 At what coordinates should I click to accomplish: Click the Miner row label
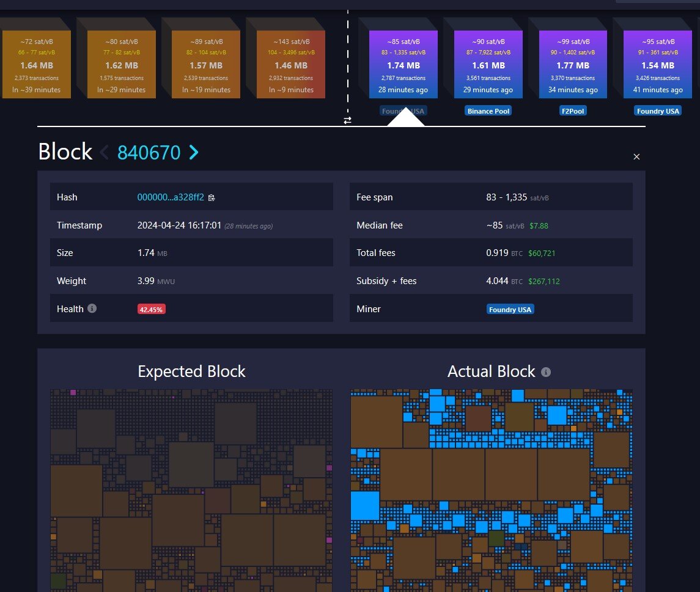click(x=368, y=309)
